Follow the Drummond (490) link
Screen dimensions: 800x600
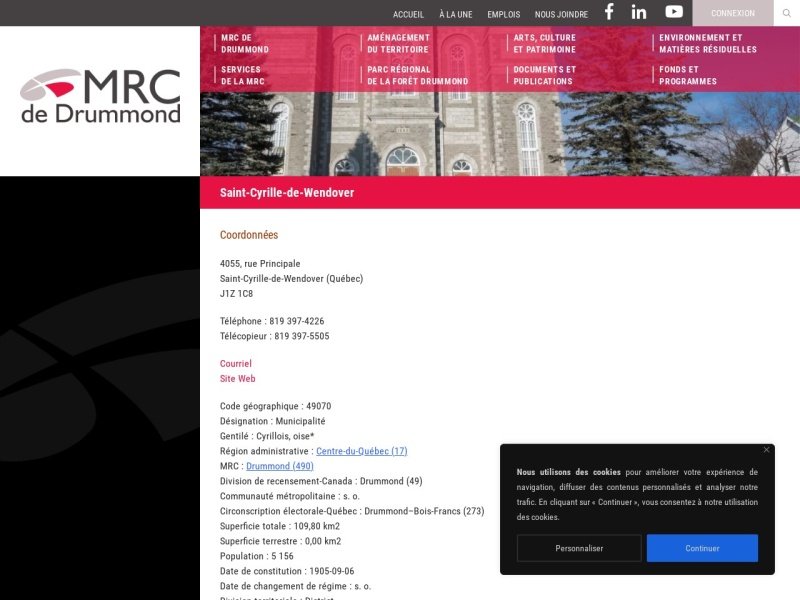point(280,466)
